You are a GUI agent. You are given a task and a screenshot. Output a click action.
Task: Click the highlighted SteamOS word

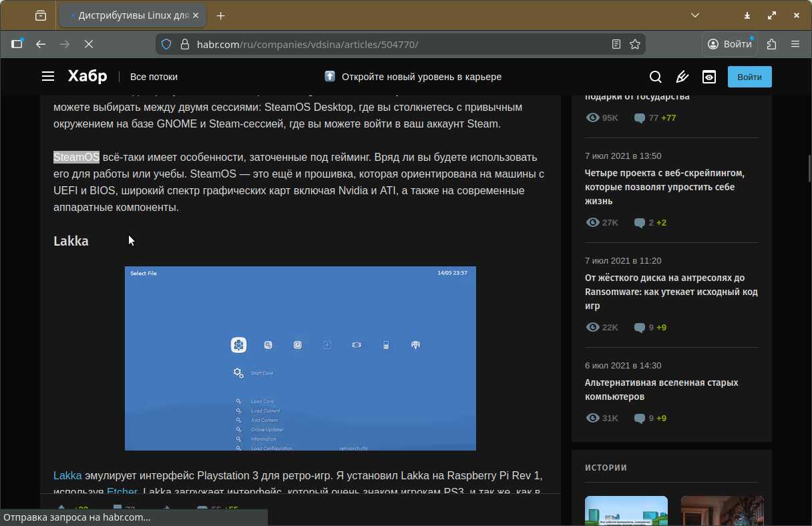pyautogui.click(x=76, y=158)
